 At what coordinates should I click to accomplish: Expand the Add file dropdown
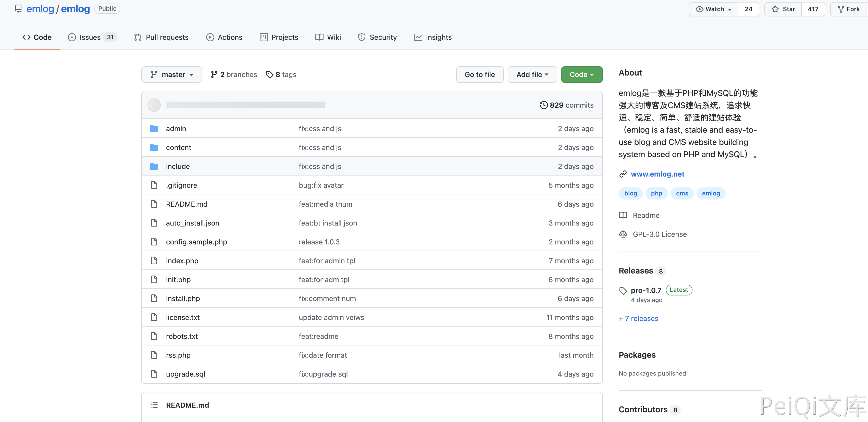(x=532, y=75)
